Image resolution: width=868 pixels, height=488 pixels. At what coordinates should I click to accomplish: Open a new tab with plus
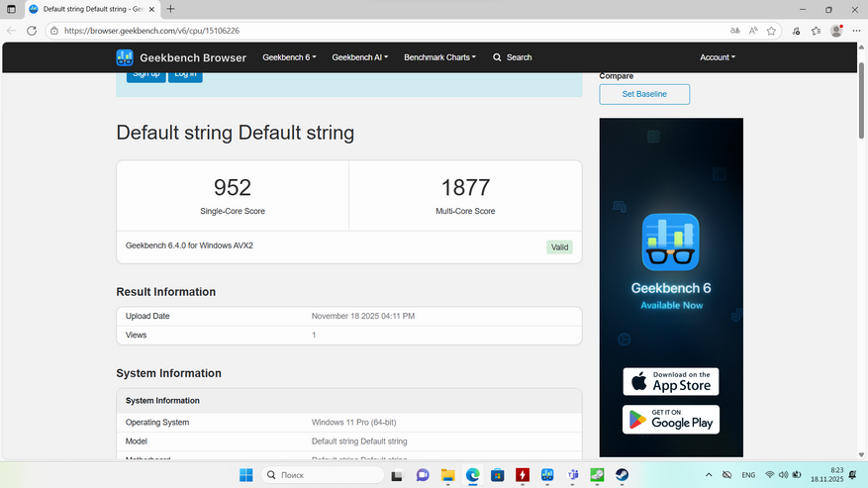(170, 9)
